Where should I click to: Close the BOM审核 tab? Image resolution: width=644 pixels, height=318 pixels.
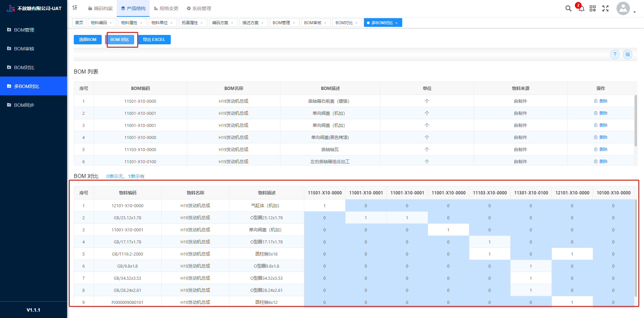[x=325, y=23]
